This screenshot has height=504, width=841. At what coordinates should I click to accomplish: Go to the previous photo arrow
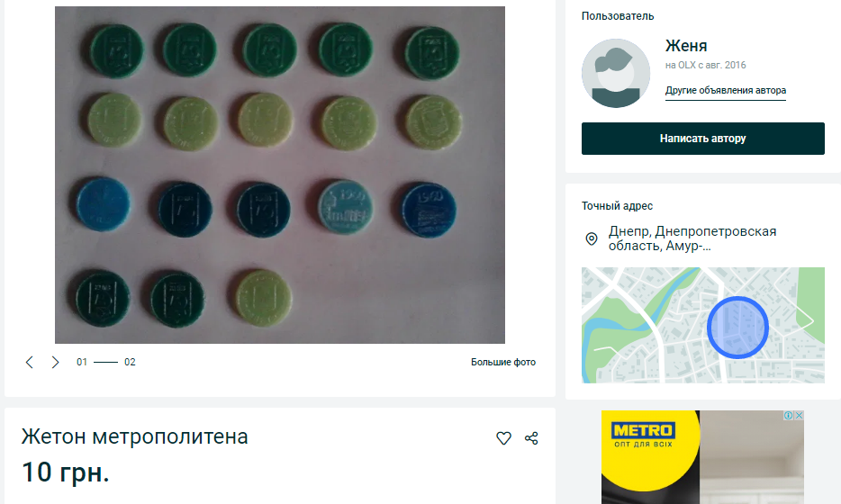pyautogui.click(x=30, y=362)
